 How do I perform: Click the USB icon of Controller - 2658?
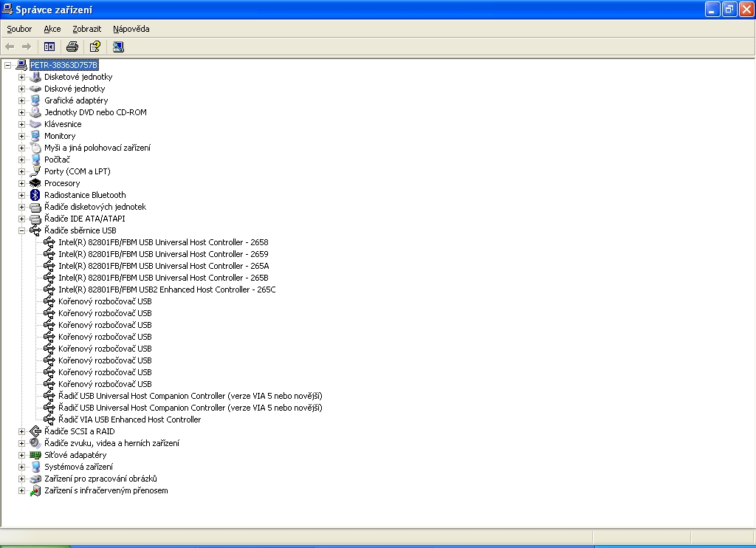point(49,242)
